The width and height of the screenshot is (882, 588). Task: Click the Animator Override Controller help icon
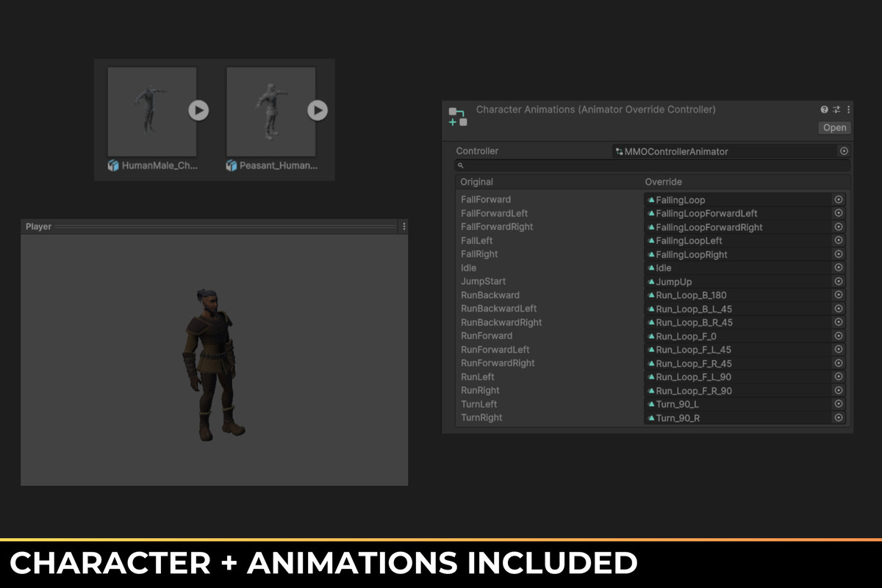[x=823, y=110]
